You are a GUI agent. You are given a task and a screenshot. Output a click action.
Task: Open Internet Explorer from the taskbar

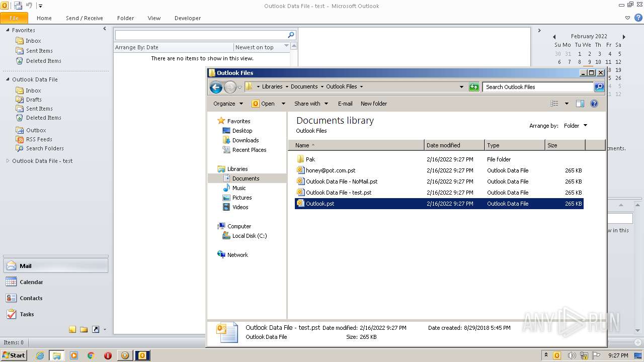click(40, 355)
